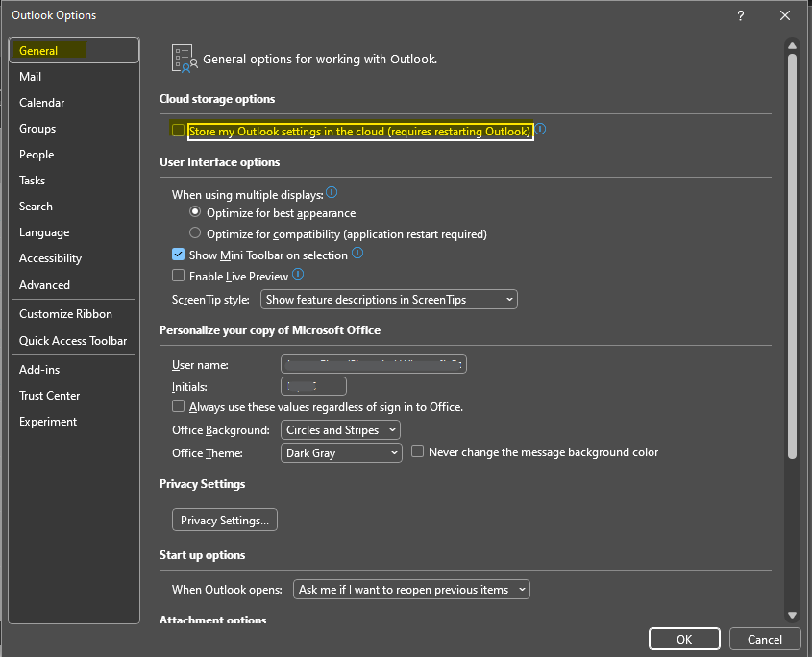Click the General options header icon

point(185,59)
